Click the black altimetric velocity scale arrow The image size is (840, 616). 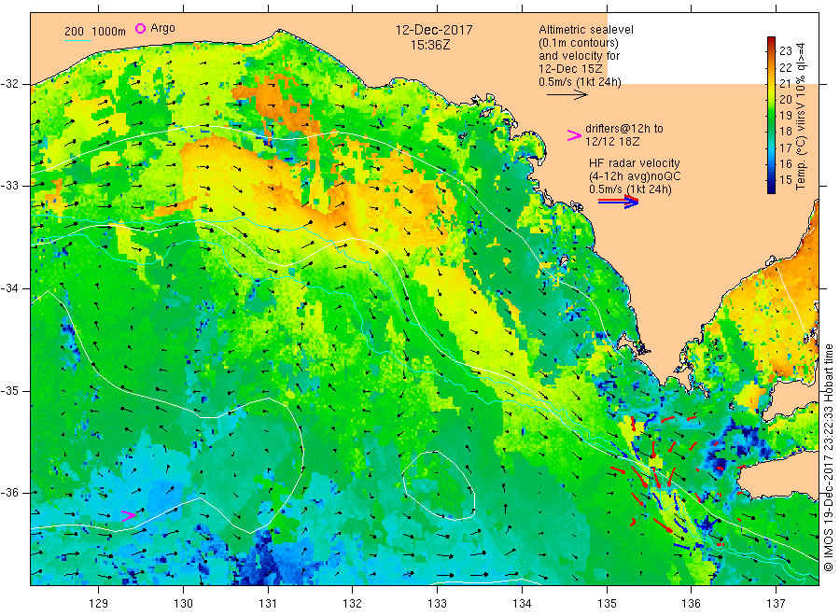[x=567, y=95]
